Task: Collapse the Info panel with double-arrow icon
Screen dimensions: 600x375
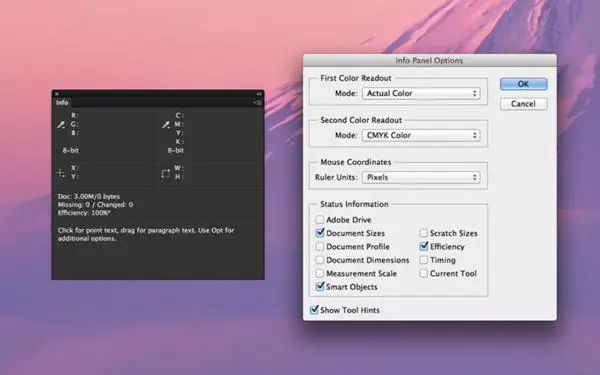Action: [259, 94]
